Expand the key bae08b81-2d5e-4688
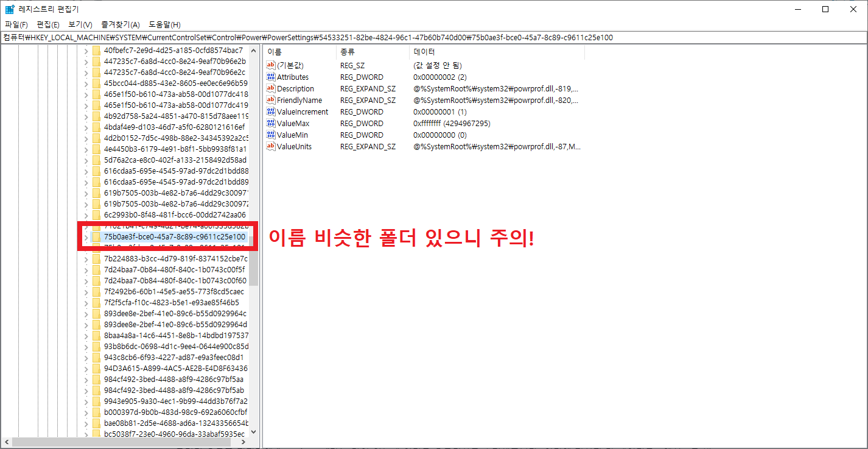Viewport: 868px width, 449px height. coord(86,423)
